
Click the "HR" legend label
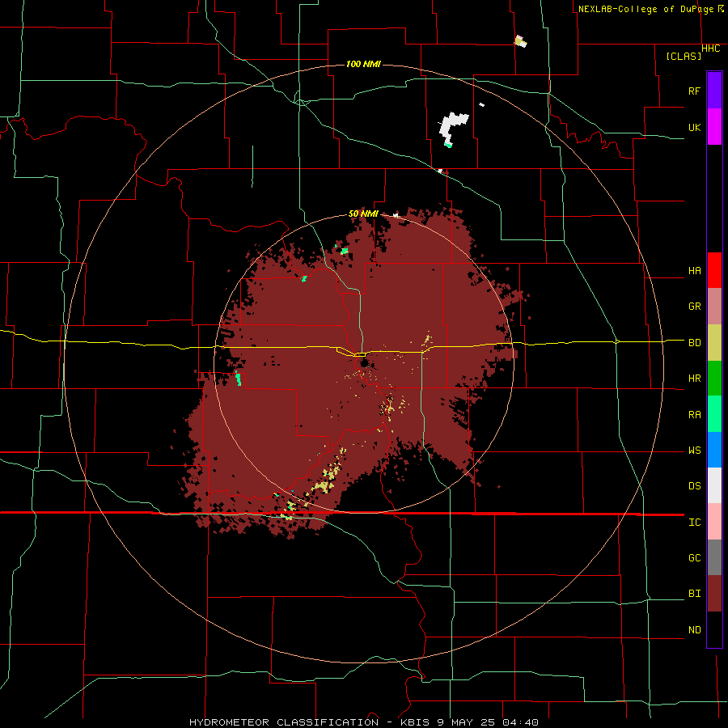point(694,379)
